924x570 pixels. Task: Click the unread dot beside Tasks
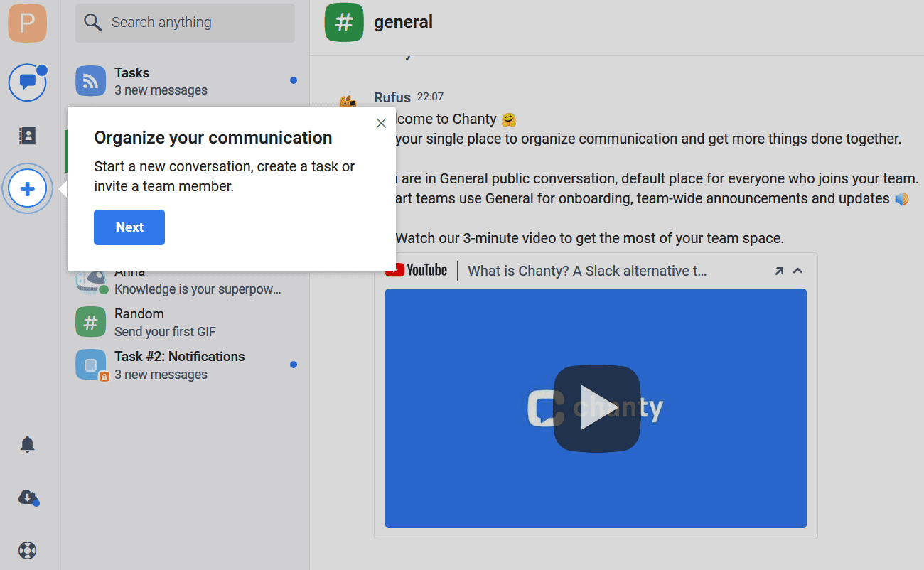(294, 80)
